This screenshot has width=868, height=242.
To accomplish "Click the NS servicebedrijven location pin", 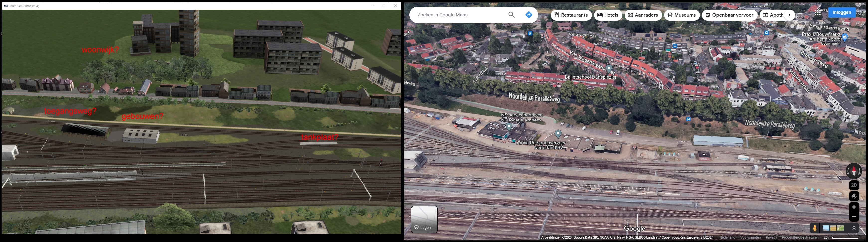I will [x=509, y=127].
